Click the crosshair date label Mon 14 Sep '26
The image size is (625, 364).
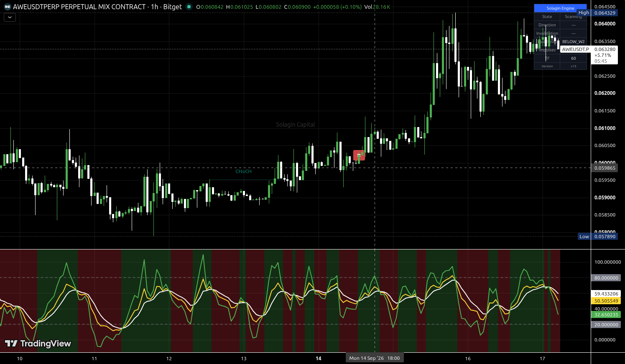point(375,358)
